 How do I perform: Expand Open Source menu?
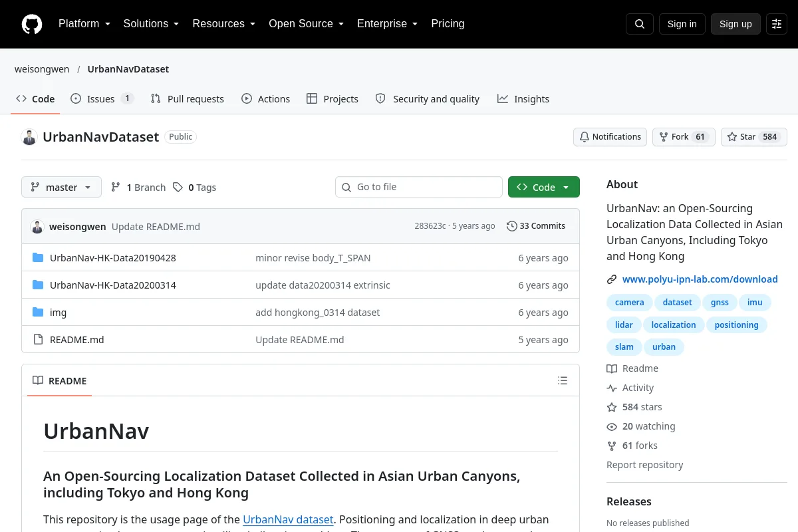306,24
